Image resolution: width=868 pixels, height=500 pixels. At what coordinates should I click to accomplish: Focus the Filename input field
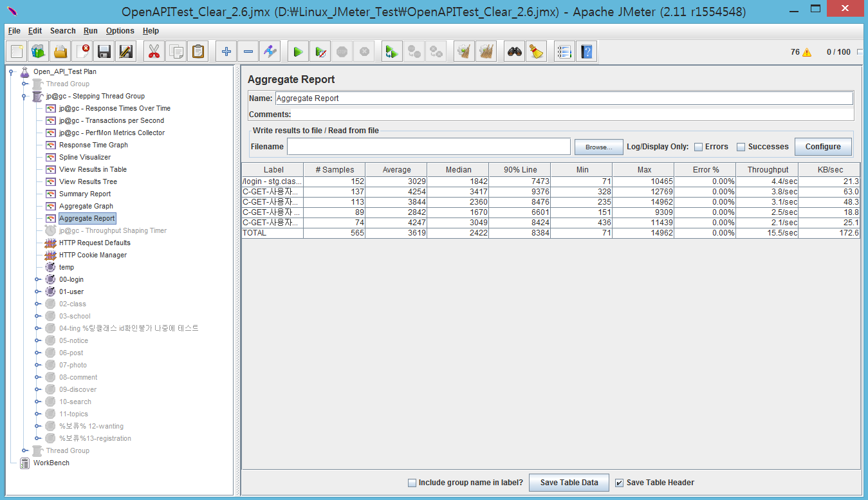coord(429,147)
